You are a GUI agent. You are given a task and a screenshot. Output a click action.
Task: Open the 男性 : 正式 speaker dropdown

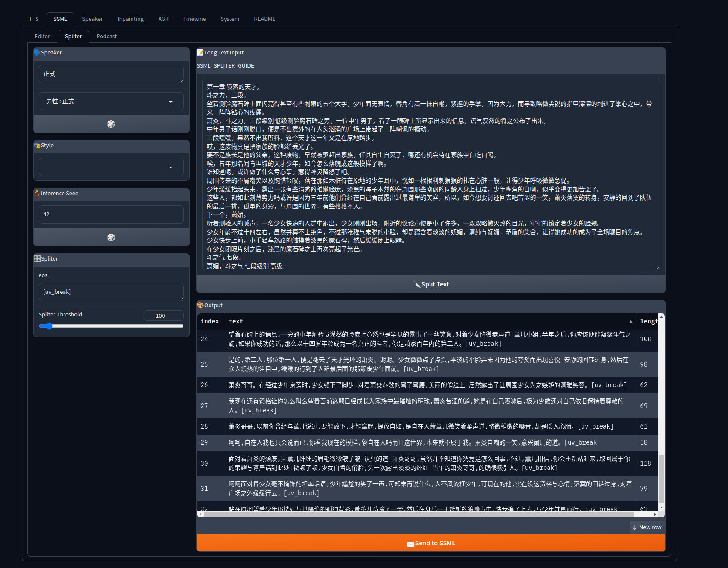[x=111, y=102]
